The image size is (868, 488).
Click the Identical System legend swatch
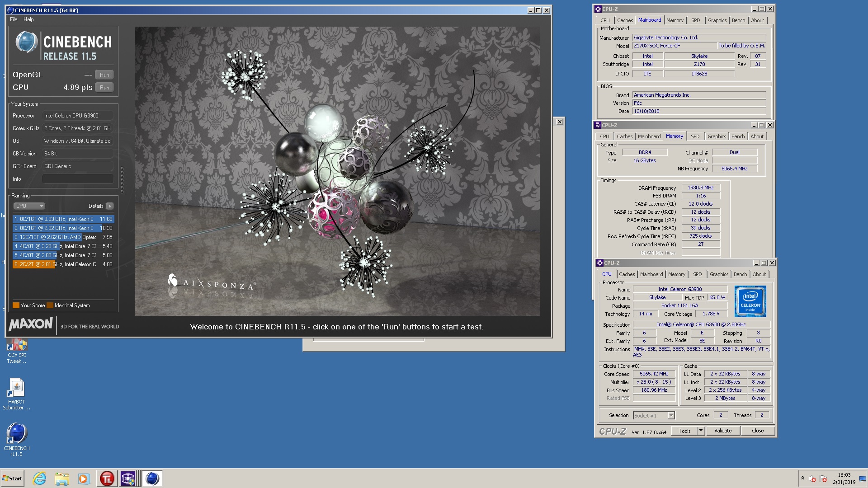click(x=50, y=305)
